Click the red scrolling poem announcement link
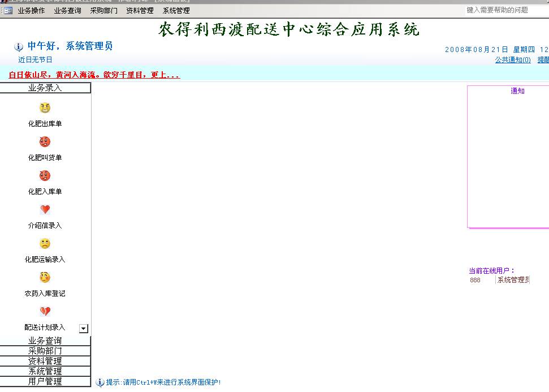Screen dimensions: 549x392 94,75
